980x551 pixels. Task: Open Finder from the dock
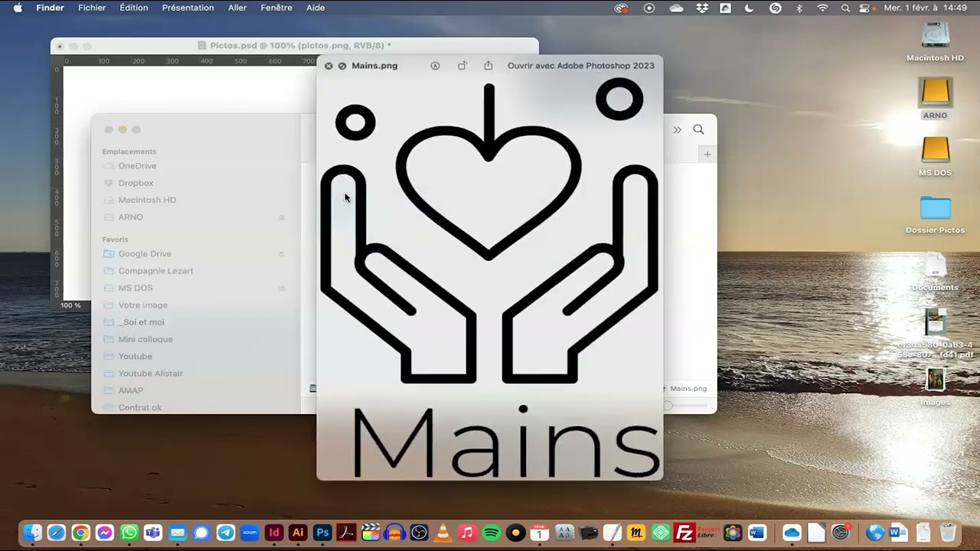tap(32, 533)
